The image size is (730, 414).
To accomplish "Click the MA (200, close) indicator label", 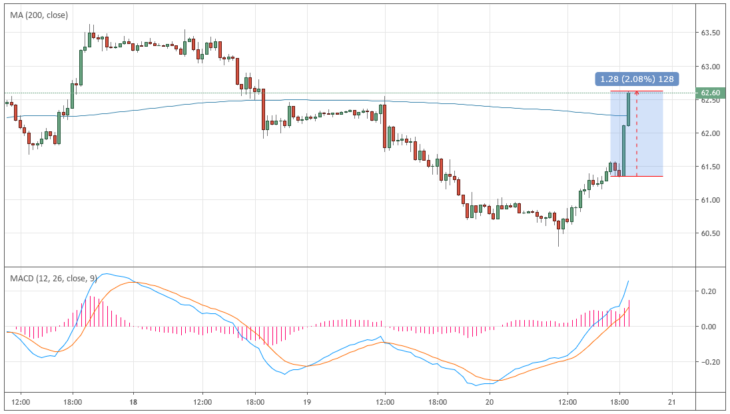I will (x=39, y=15).
